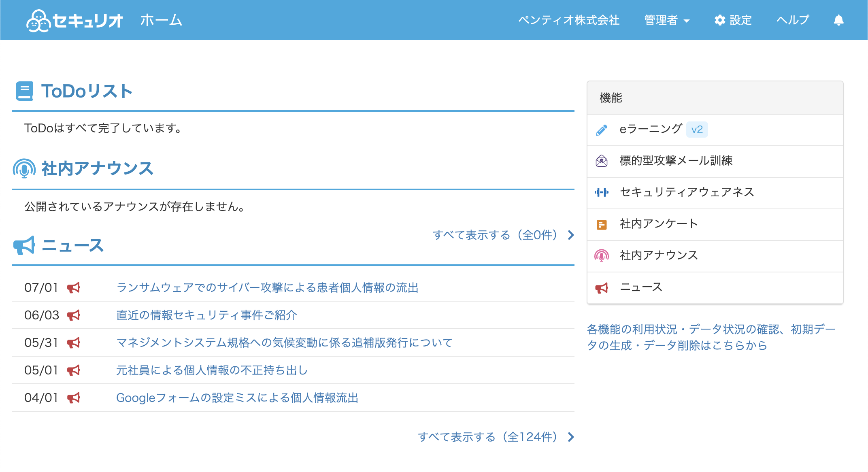
Task: Click the 社内アナウンス section heading text
Action: tap(97, 168)
